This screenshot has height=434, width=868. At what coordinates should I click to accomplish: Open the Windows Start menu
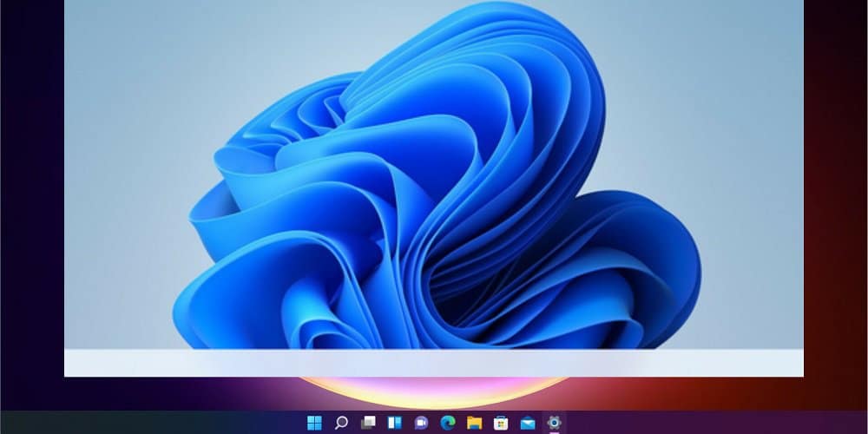click(314, 423)
